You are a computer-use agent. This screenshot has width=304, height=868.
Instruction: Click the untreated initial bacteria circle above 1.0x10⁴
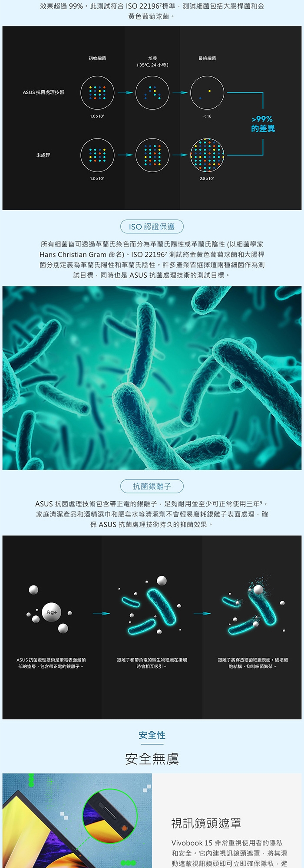(x=97, y=155)
